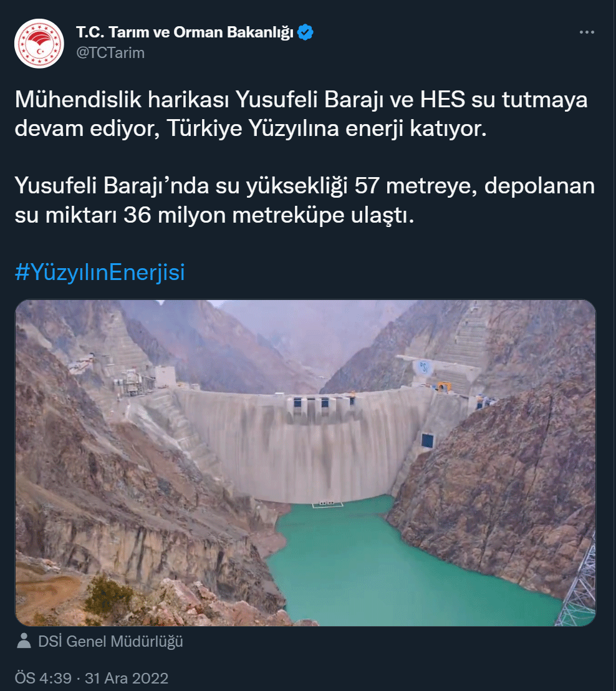Click the first tweet paragraph about Yusufeli Barajı
The width and height of the screenshot is (616, 691).
(301, 114)
